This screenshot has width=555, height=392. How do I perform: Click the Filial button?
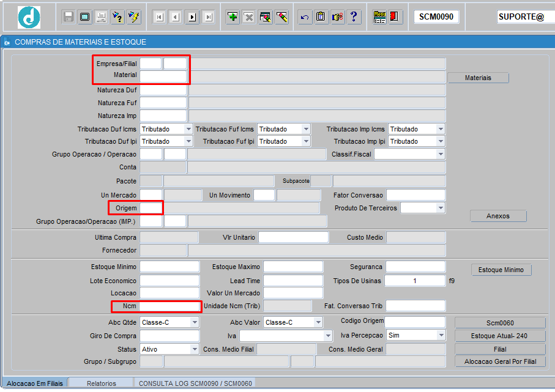pyautogui.click(x=500, y=349)
